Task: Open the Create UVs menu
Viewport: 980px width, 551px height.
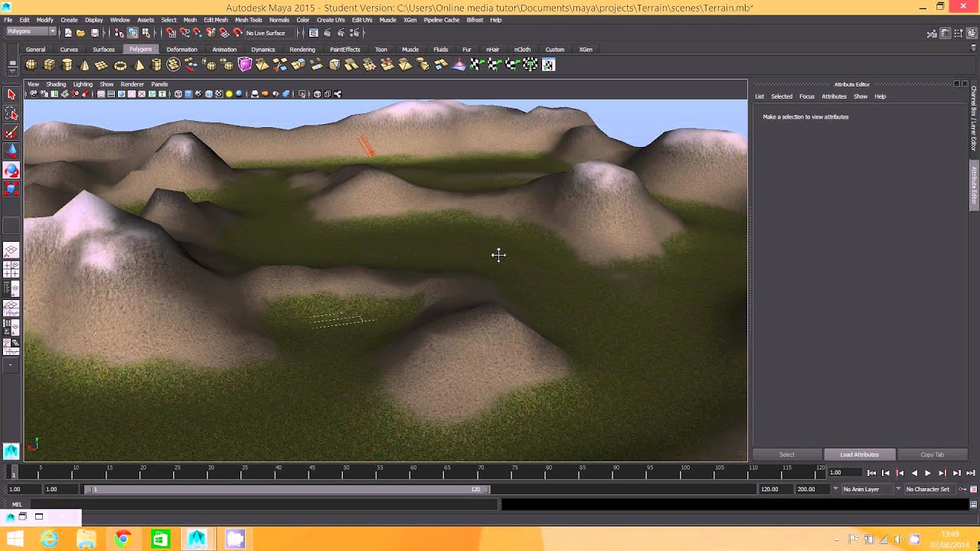Action: point(331,20)
